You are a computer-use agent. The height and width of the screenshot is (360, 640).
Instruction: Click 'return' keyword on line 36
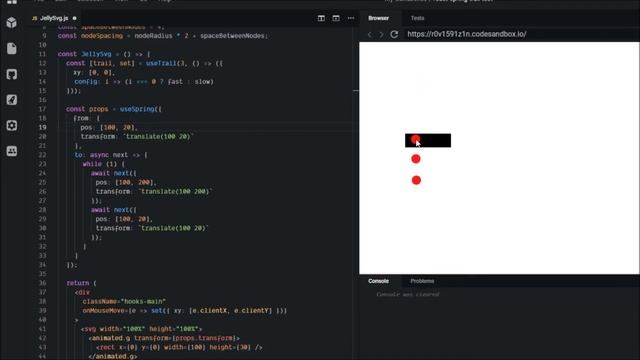[x=78, y=283]
